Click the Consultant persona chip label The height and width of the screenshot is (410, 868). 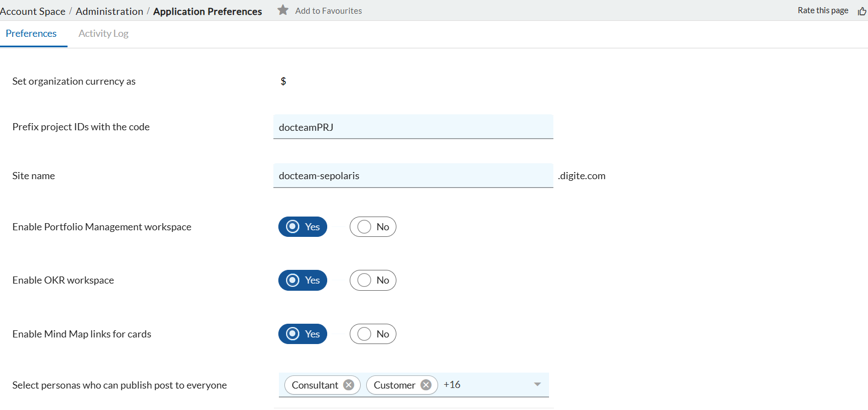[x=315, y=385]
